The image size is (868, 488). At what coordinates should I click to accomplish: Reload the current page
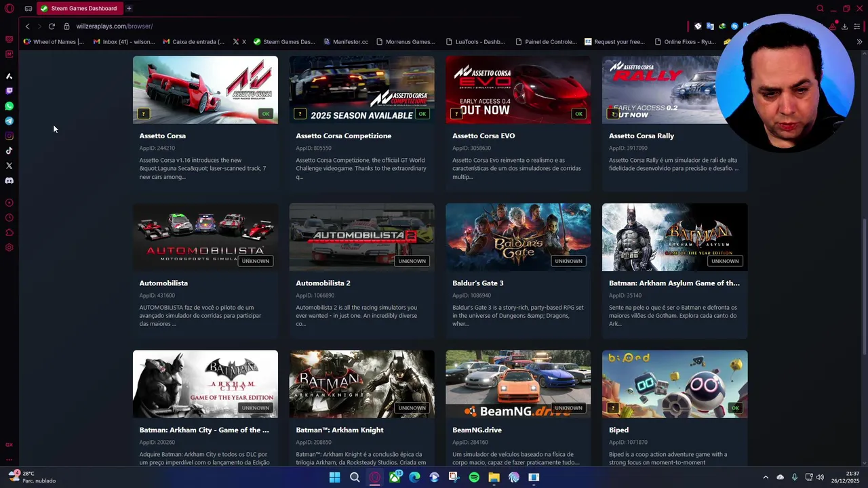coord(52,26)
